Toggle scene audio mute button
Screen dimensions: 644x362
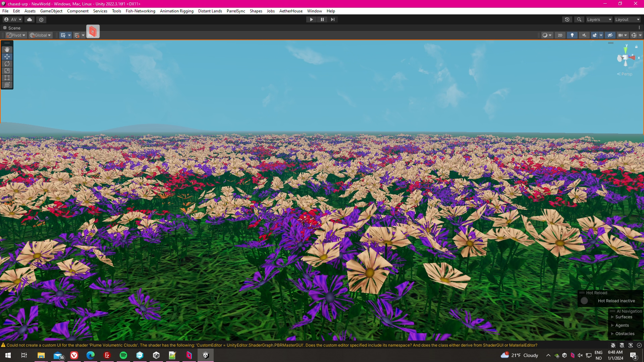[584, 35]
